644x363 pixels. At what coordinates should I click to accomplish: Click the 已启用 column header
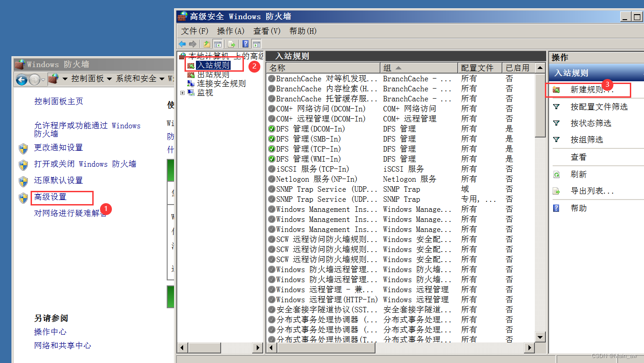point(518,68)
